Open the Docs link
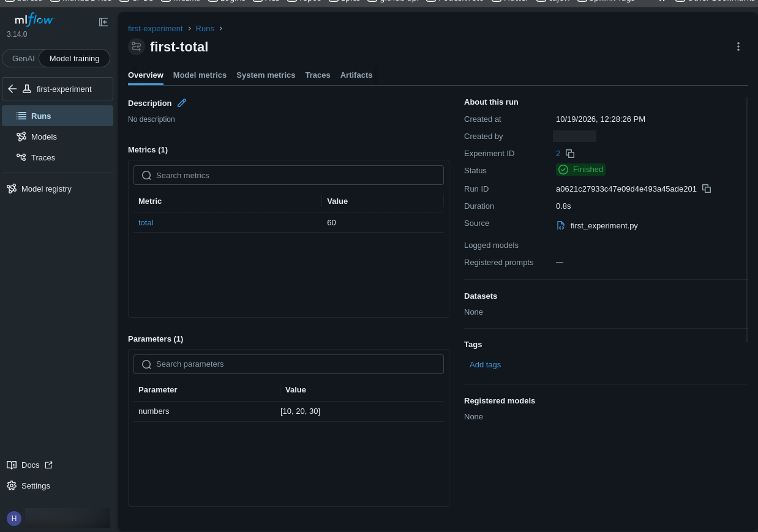 [29, 465]
